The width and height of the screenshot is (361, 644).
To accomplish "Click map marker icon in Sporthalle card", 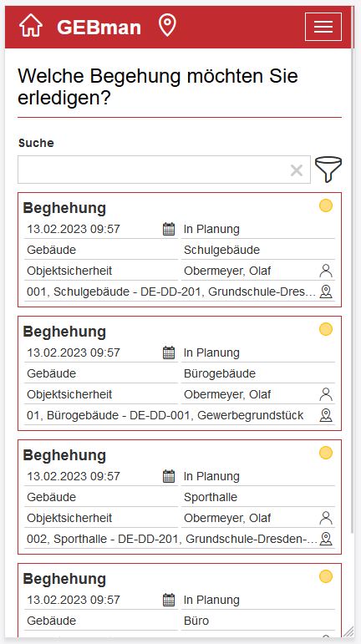I will tap(326, 540).
